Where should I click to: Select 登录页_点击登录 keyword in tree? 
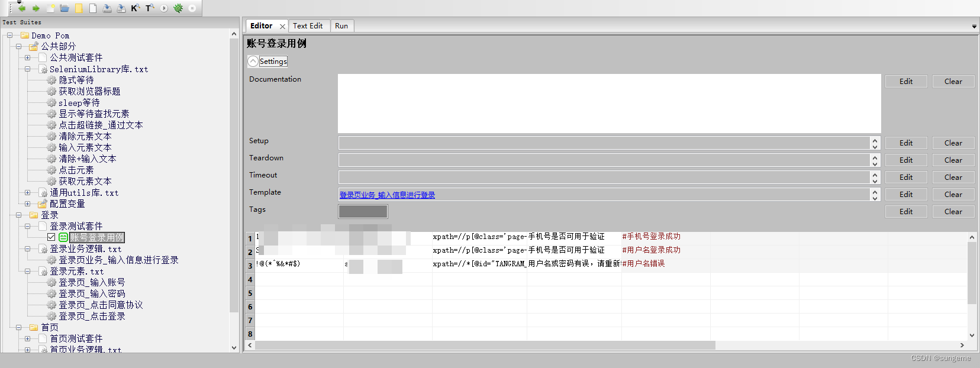(x=92, y=316)
